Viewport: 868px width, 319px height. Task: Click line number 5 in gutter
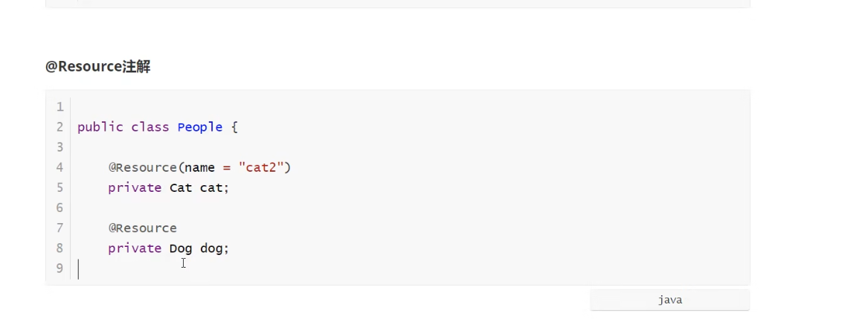pyautogui.click(x=60, y=187)
